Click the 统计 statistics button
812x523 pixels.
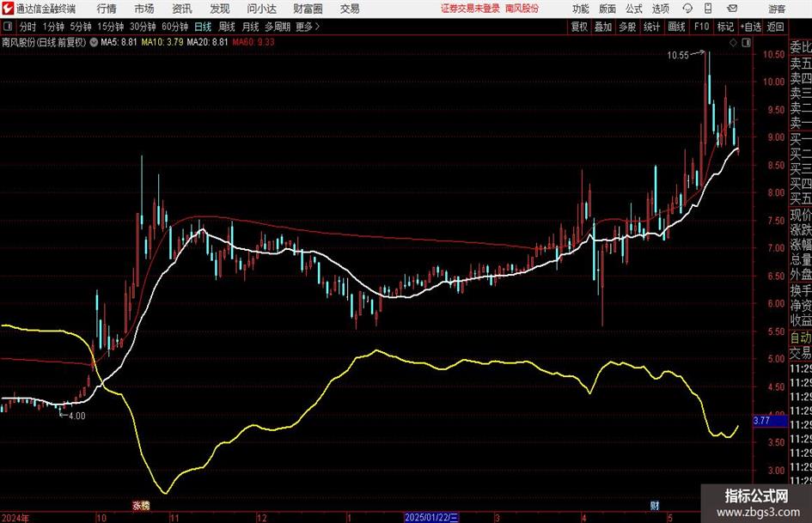point(651,27)
